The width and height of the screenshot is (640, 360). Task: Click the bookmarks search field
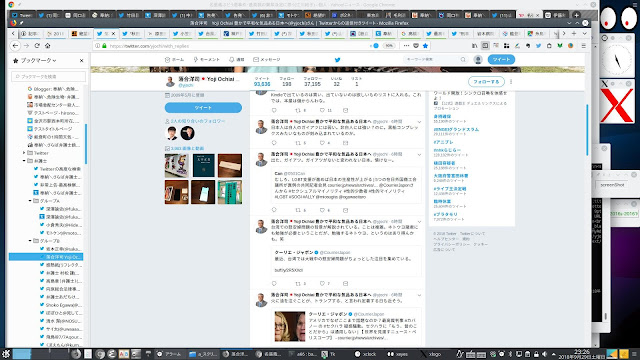click(x=49, y=76)
